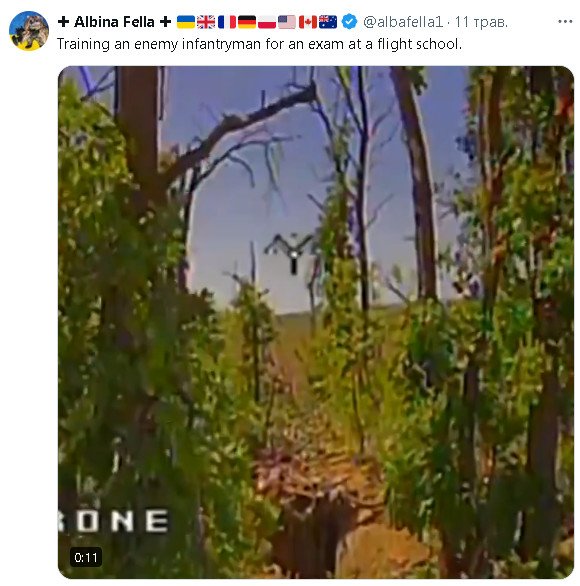The image size is (580, 586).
Task: Click Albina Fella's profile avatar
Action: click(x=29, y=31)
